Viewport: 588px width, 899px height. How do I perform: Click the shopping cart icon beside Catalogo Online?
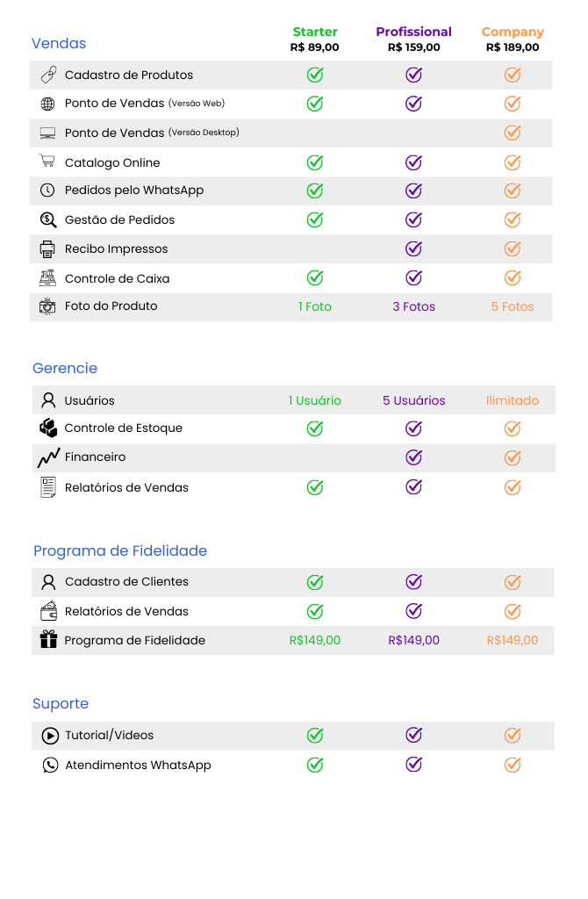click(x=47, y=162)
